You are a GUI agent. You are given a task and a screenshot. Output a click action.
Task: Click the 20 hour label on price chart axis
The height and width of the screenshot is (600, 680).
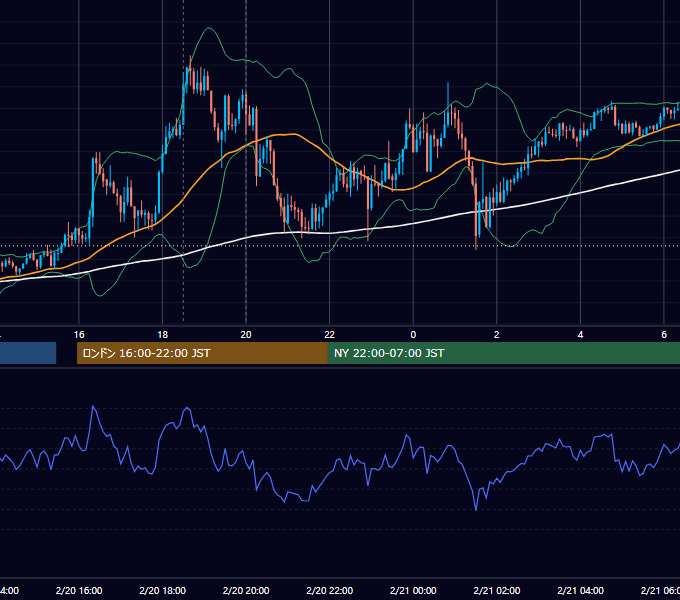(246, 335)
